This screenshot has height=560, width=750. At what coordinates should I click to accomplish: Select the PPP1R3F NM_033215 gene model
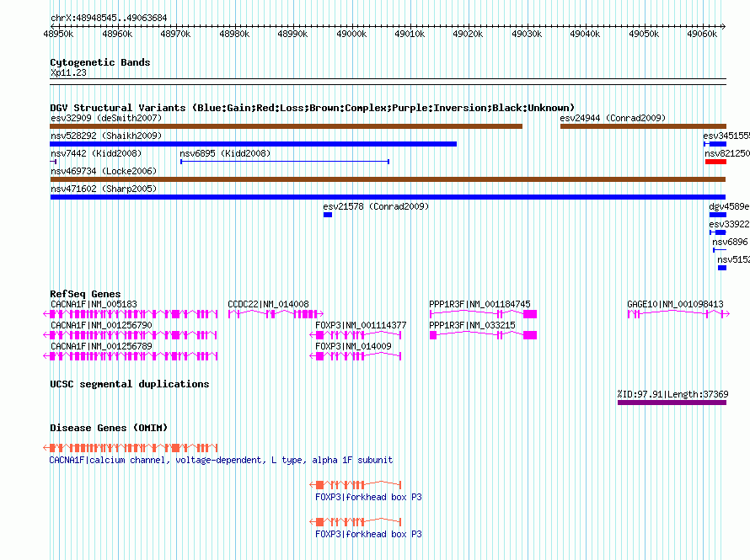[x=483, y=335]
